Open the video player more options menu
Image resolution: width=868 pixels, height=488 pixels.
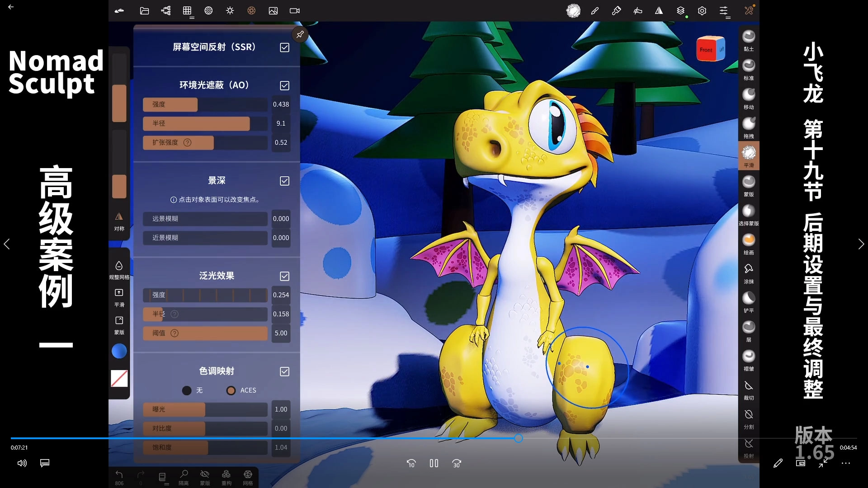point(846,463)
